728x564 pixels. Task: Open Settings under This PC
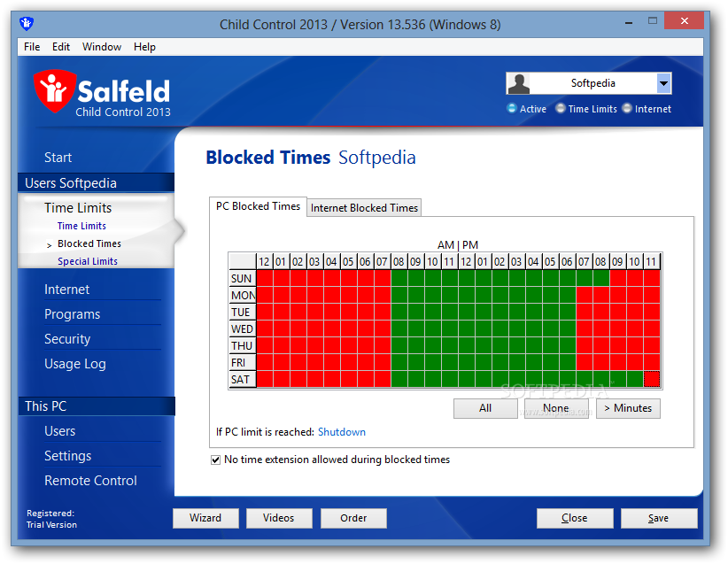pos(68,456)
